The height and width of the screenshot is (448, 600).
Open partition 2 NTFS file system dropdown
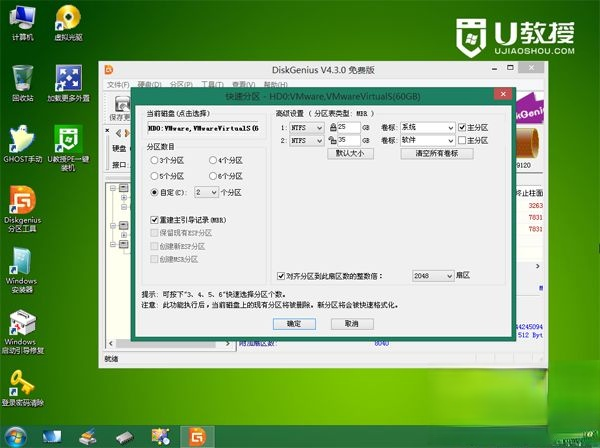[x=307, y=141]
